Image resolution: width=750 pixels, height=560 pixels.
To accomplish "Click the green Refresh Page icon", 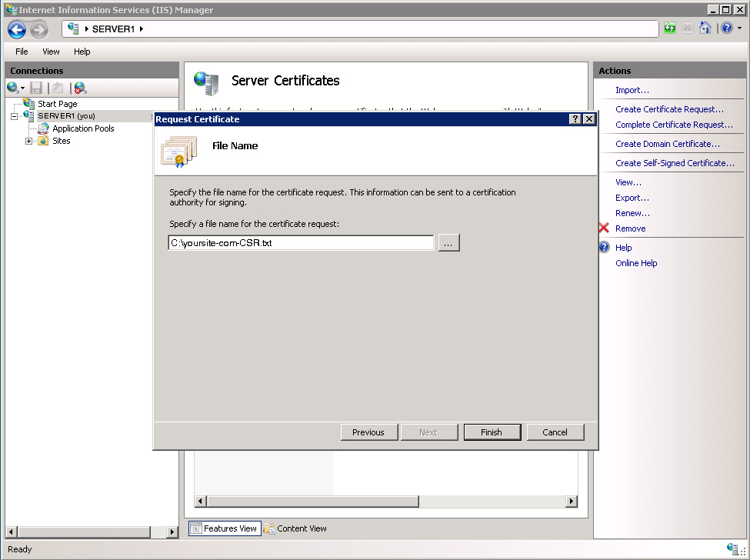I will click(x=670, y=28).
